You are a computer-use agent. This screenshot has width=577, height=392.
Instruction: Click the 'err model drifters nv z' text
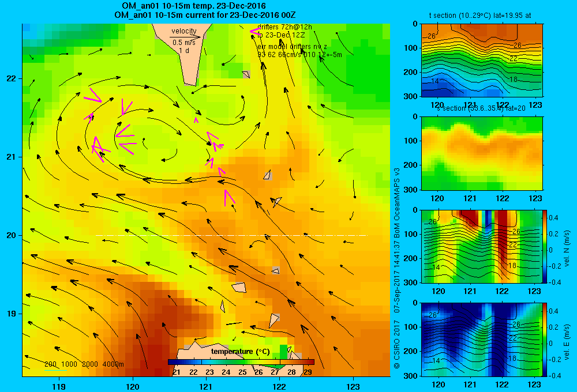pos(292,47)
